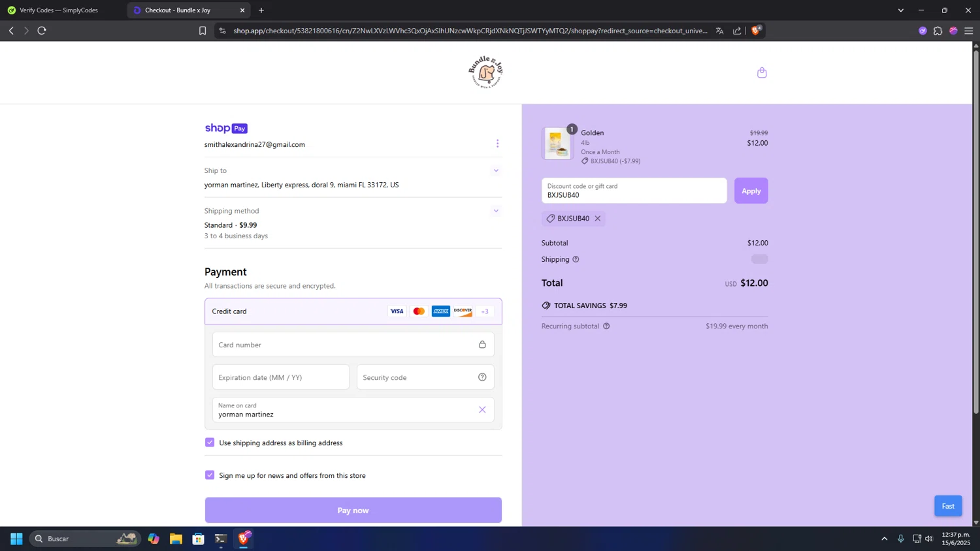Click the Bundle x Joy logo

tap(486, 72)
